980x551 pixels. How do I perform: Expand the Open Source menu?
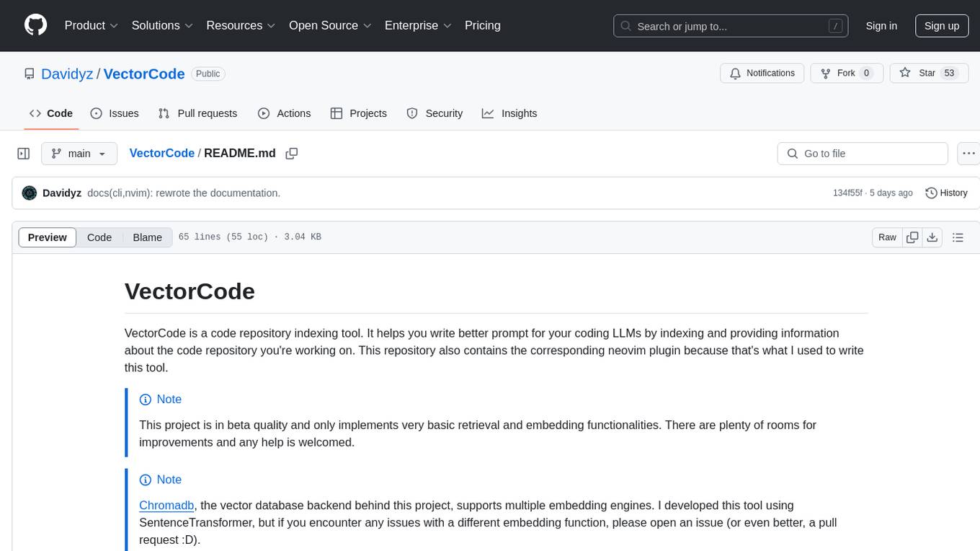tap(330, 25)
